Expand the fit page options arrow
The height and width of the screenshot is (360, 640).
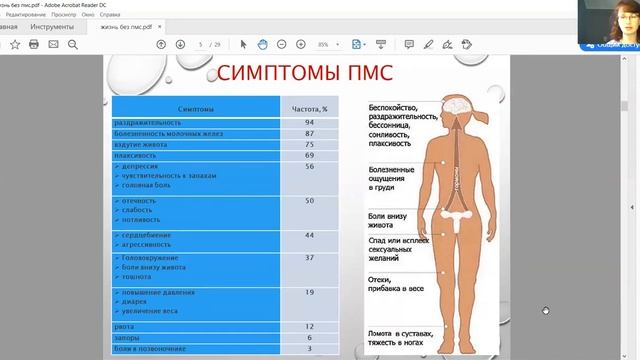pos(364,44)
